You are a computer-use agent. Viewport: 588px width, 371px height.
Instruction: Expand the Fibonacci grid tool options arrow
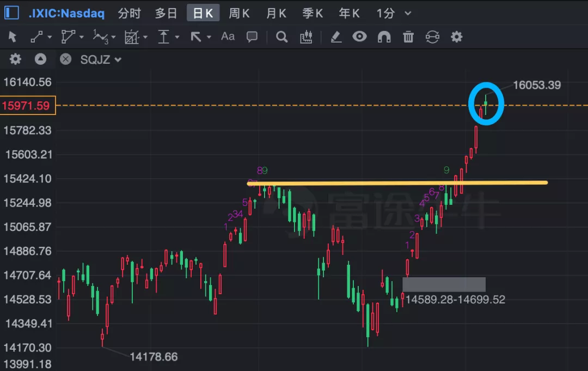point(145,37)
